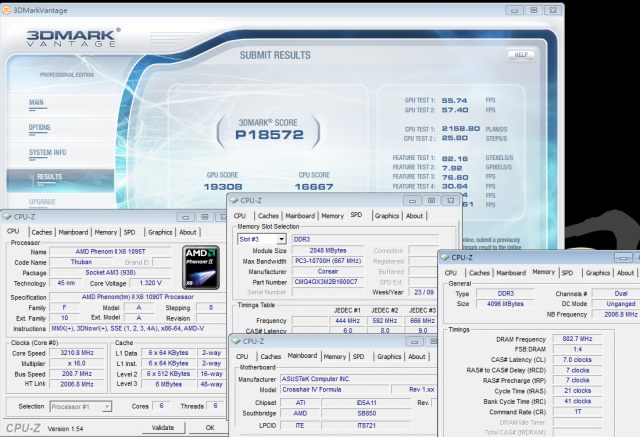Open MAIN section in 3DMark Vantage sidebar

click(36, 102)
